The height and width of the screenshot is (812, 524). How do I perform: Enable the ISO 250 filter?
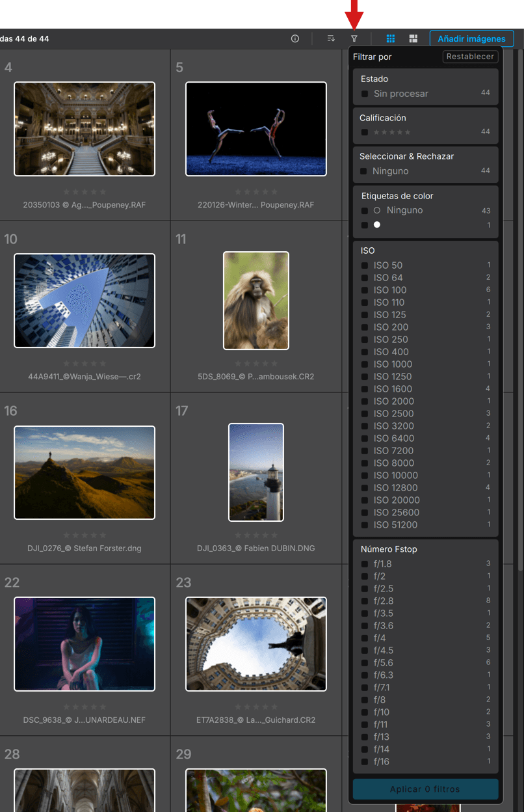(x=365, y=340)
